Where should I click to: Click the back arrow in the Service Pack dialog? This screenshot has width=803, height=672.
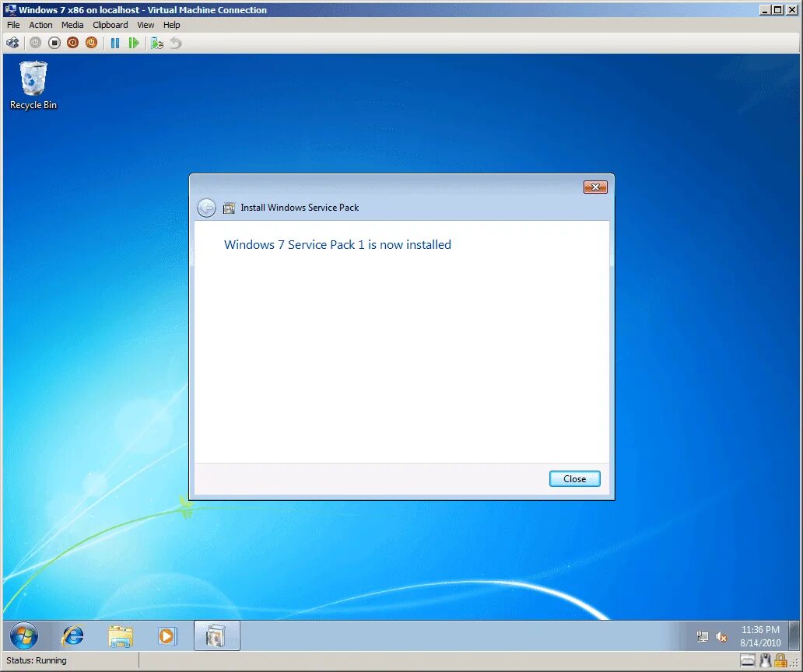pyautogui.click(x=206, y=208)
